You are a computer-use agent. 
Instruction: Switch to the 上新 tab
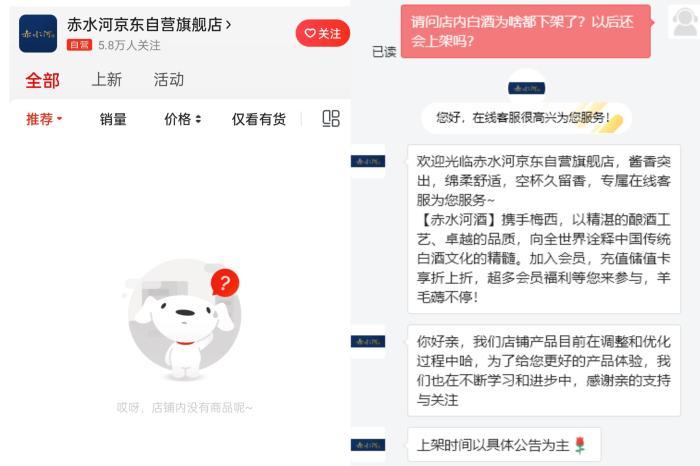click(x=107, y=80)
